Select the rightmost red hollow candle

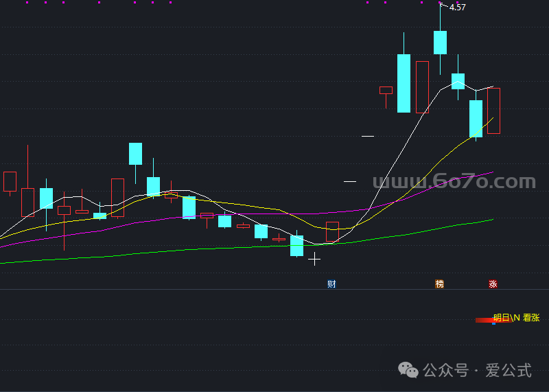tap(493, 111)
